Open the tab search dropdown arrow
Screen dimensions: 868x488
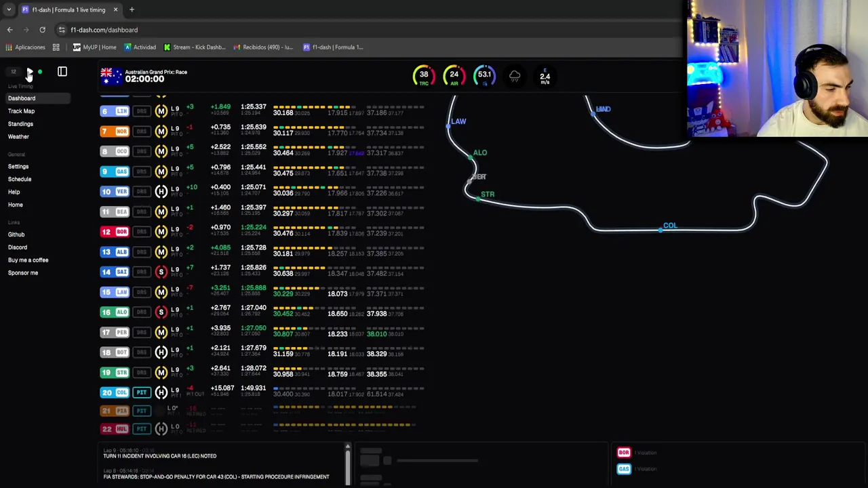click(x=8, y=9)
